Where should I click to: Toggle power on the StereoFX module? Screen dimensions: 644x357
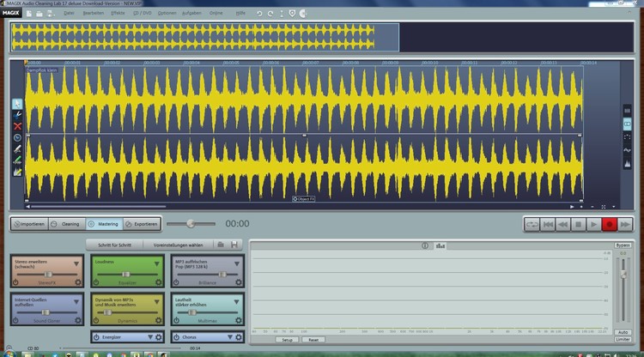pyautogui.click(x=16, y=281)
